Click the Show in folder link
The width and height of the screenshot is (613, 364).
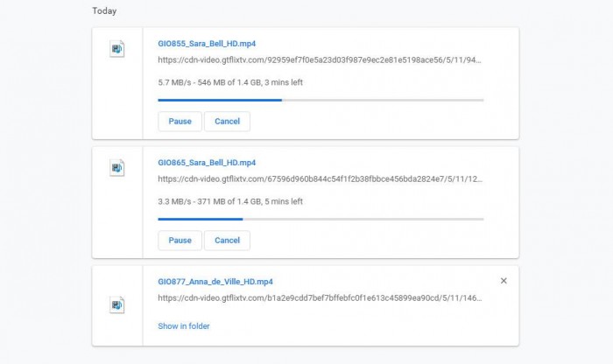pos(184,326)
